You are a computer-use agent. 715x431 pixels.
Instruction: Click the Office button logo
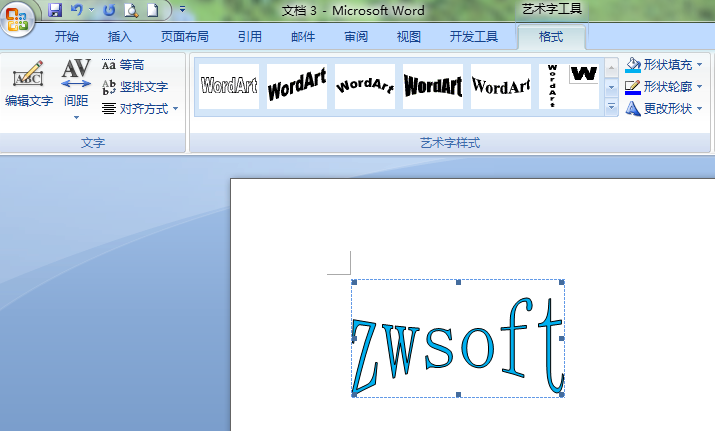click(x=17, y=18)
